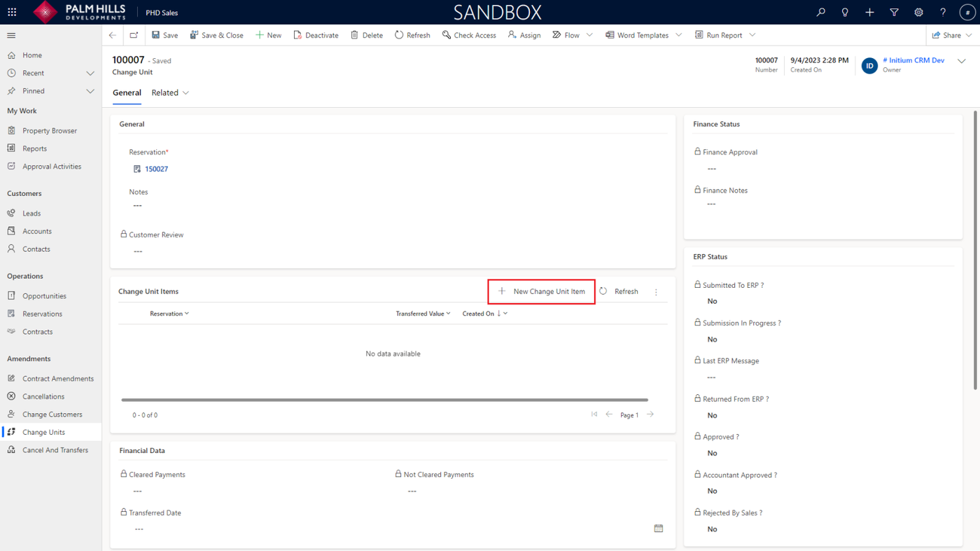
Task: Open the # Initium CRM Dev owner link
Action: pos(913,60)
